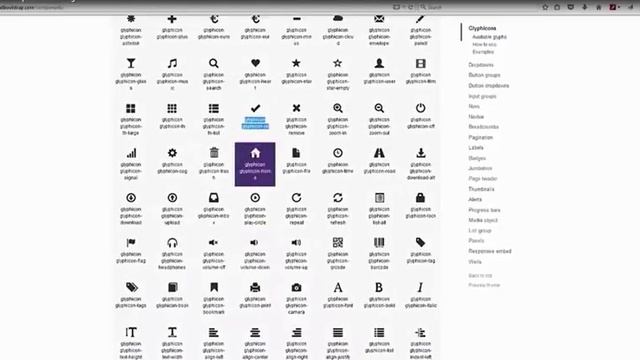Select the empty star outline glyphicon
The image size is (640, 360).
[338, 63]
